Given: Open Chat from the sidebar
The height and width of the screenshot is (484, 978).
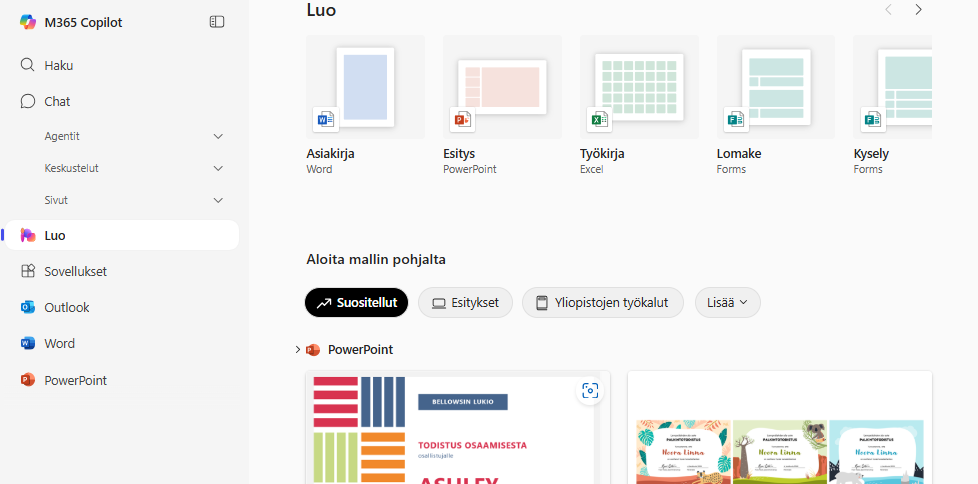Looking at the screenshot, I should [x=57, y=101].
